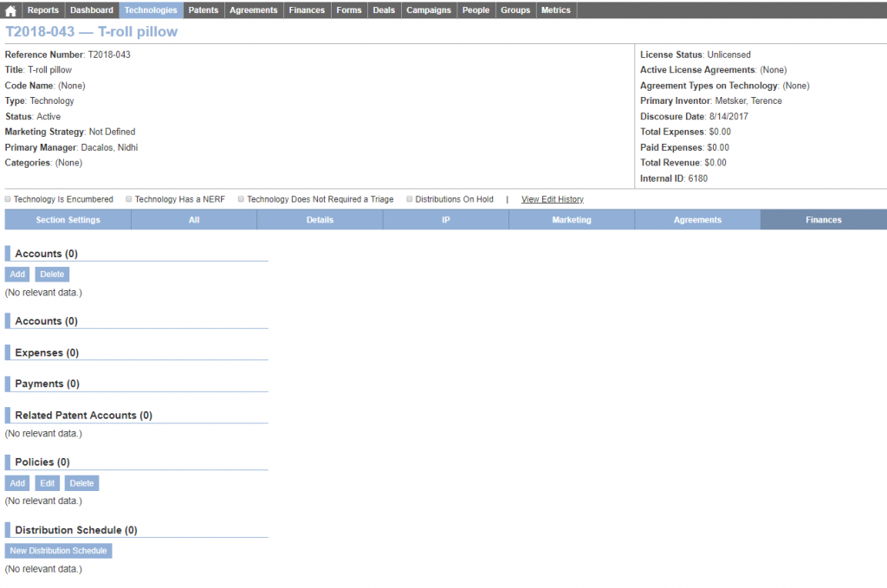887x588 pixels.
Task: Click Add under first Accounts section
Action: (x=17, y=275)
